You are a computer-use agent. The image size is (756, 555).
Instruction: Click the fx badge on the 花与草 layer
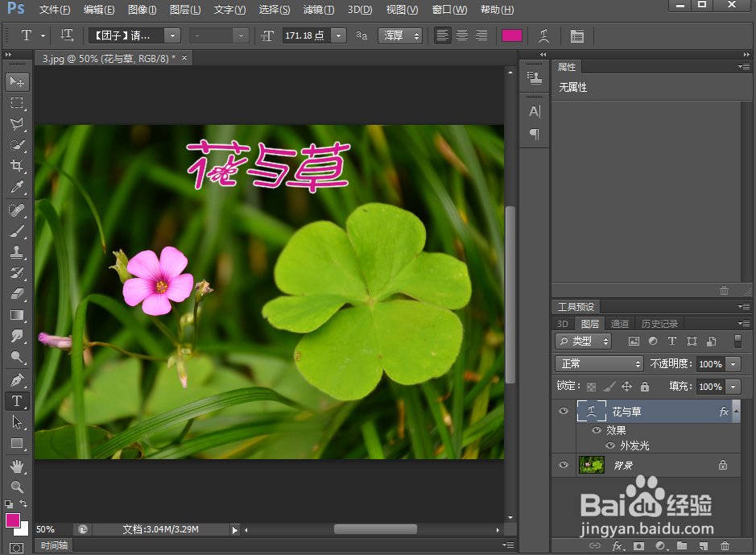coord(724,411)
